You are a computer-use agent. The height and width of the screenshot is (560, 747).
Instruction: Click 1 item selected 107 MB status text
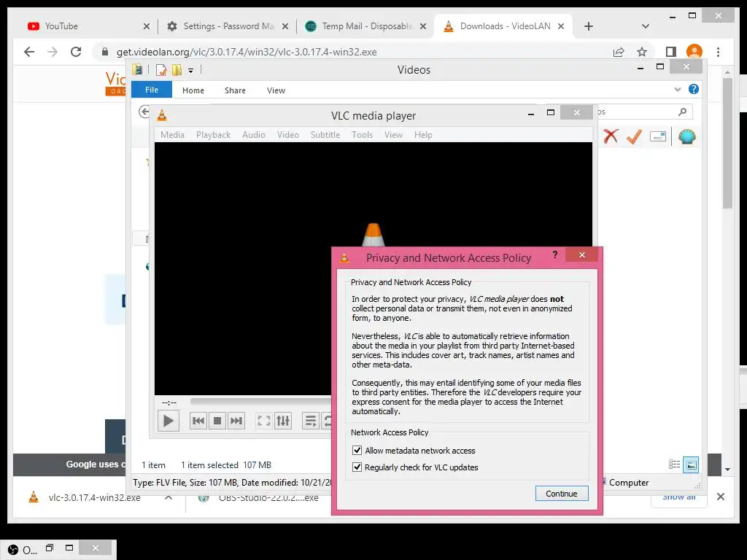226,464
